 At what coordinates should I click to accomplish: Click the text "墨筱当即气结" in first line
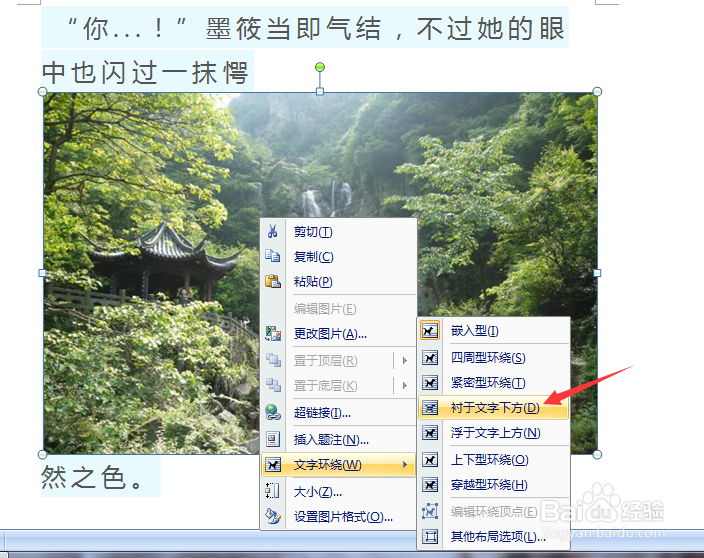[x=294, y=29]
